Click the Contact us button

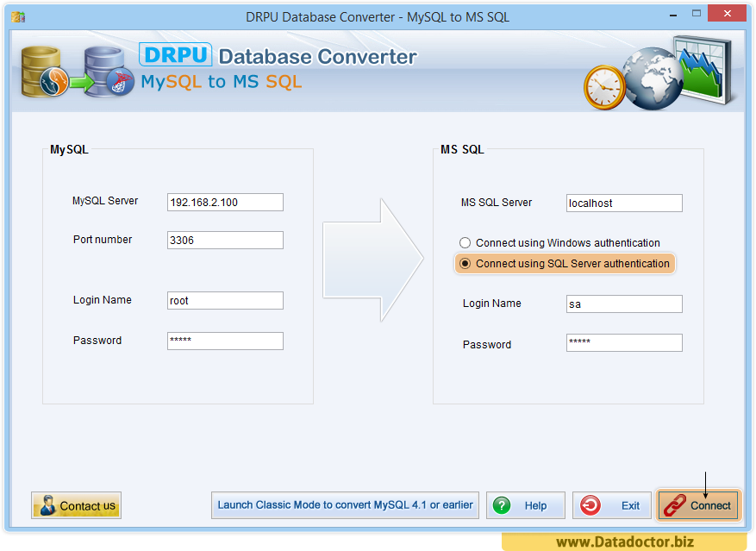coord(76,505)
